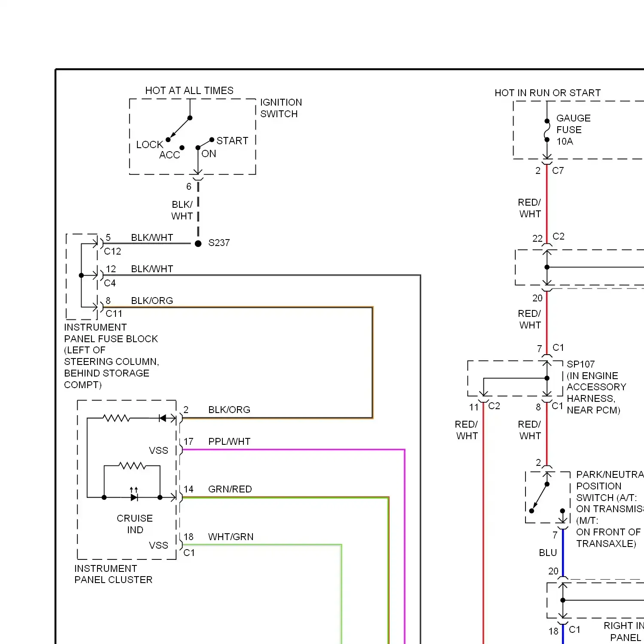The image size is (644, 644).
Task: Click connector label C12
Action: pyautogui.click(x=112, y=252)
